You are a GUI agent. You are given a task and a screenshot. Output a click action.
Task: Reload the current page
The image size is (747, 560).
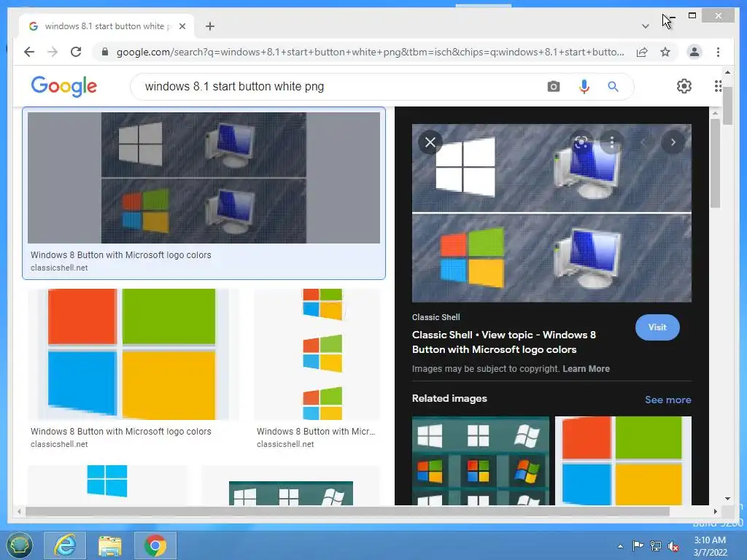pyautogui.click(x=76, y=52)
